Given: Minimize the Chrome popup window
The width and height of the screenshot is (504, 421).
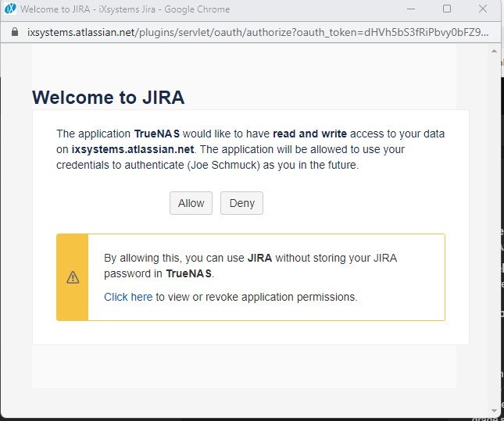Looking at the screenshot, I should 411,9.
